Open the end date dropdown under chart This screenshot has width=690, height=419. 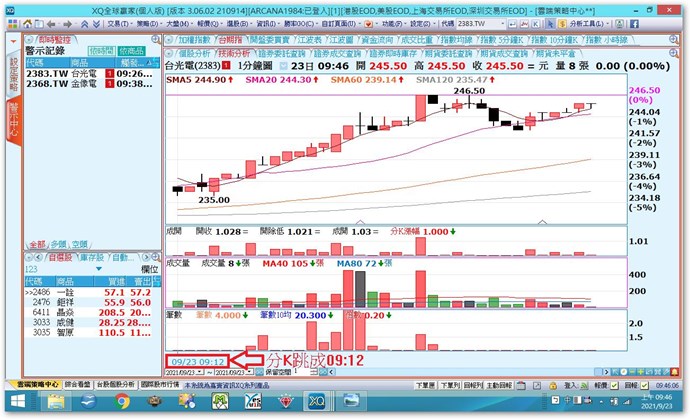[250, 372]
